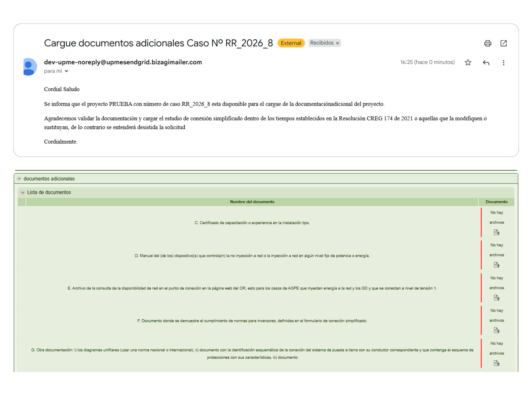The width and height of the screenshot is (532, 399).
Task: Star the email from dev-upme-noreply
Action: [x=468, y=63]
